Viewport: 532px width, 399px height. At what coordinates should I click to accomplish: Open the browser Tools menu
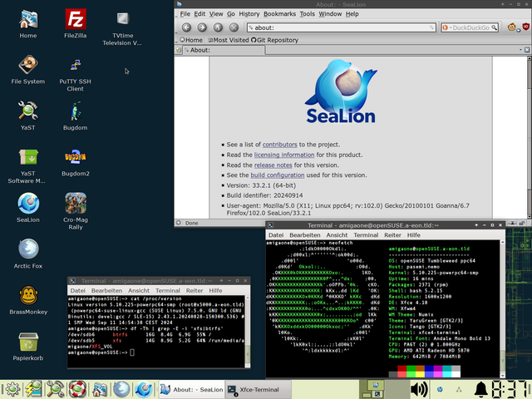pyautogui.click(x=307, y=14)
